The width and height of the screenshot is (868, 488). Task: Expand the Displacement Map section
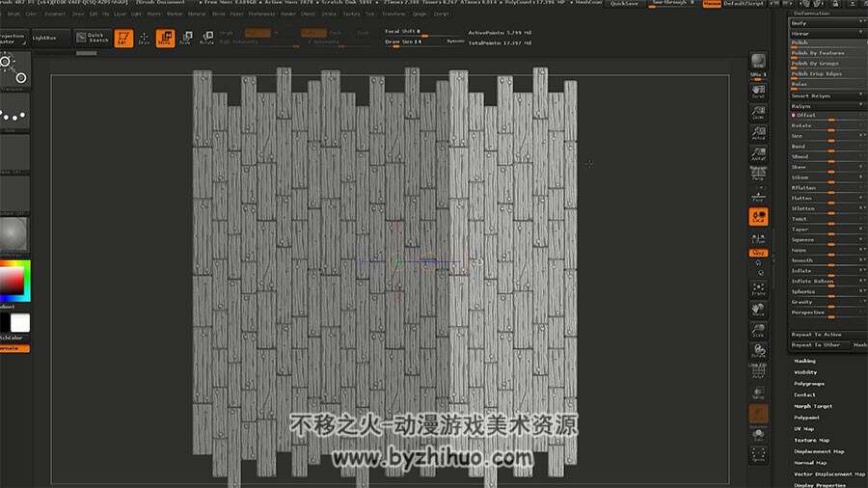[x=819, y=451]
